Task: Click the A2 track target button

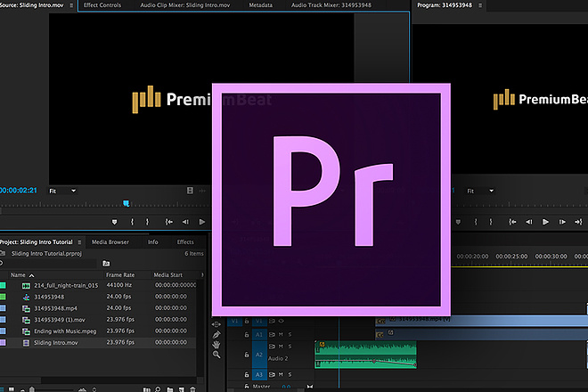Action: point(259,355)
